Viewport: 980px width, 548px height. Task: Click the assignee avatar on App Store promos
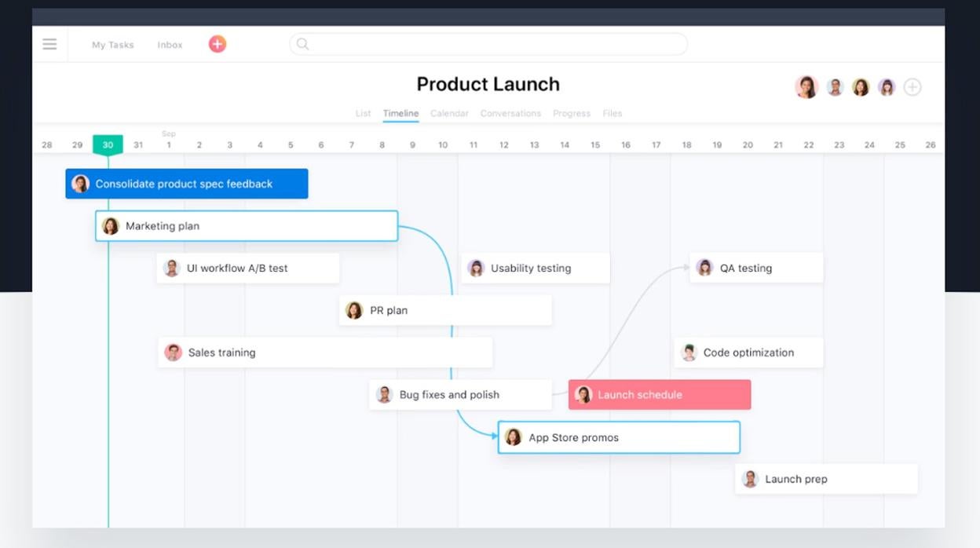pyautogui.click(x=514, y=437)
